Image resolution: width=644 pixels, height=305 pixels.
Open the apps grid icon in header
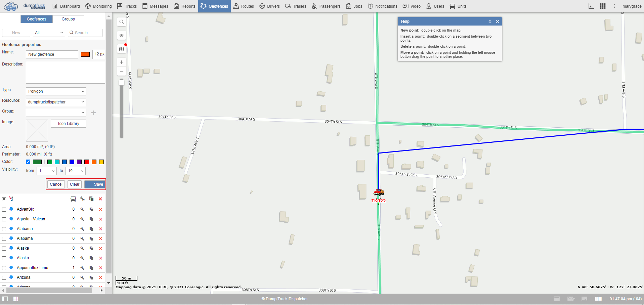click(x=603, y=6)
